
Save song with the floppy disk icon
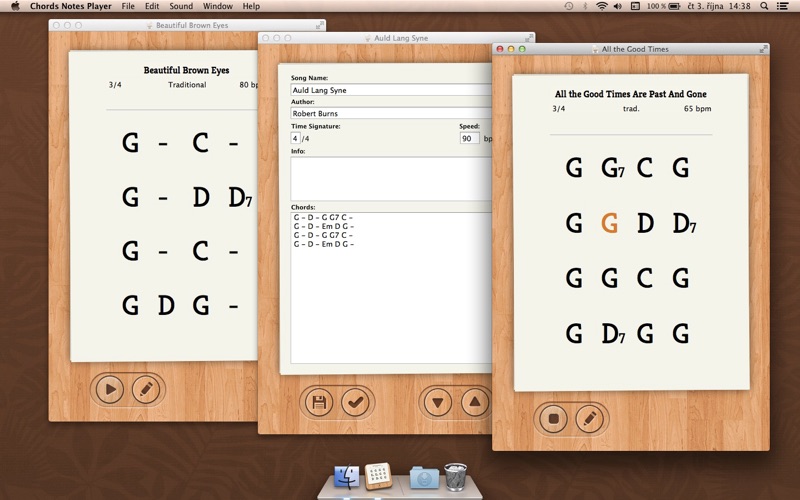pos(319,402)
